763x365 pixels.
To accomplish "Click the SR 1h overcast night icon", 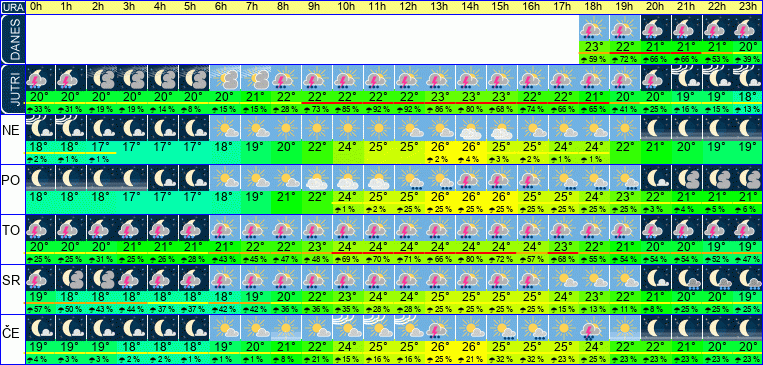I will point(71,278).
